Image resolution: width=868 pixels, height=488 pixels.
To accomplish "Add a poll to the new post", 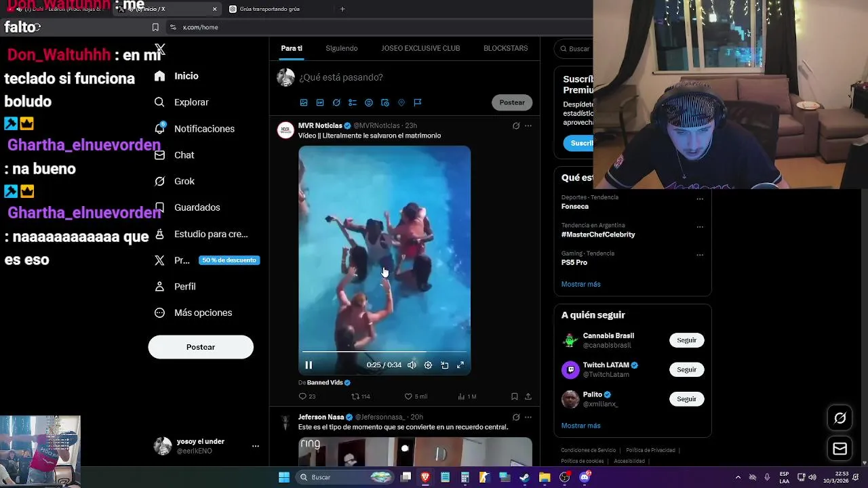I will 353,102.
